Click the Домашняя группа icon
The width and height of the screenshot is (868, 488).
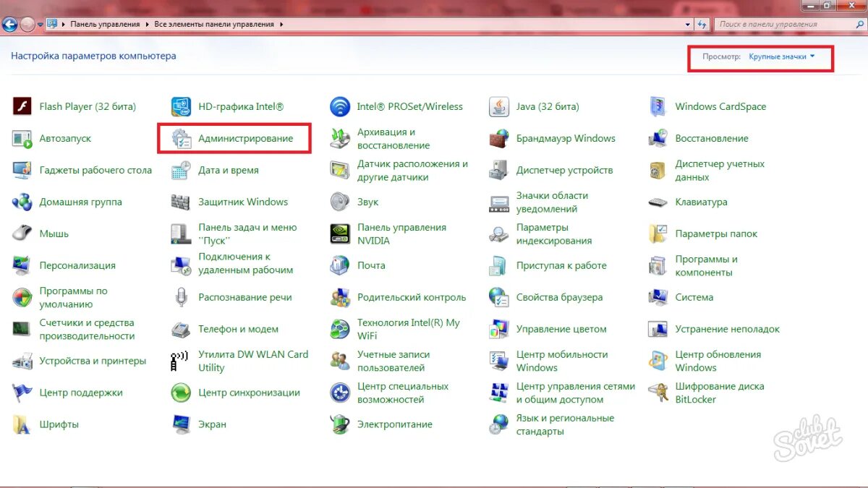[22, 202]
